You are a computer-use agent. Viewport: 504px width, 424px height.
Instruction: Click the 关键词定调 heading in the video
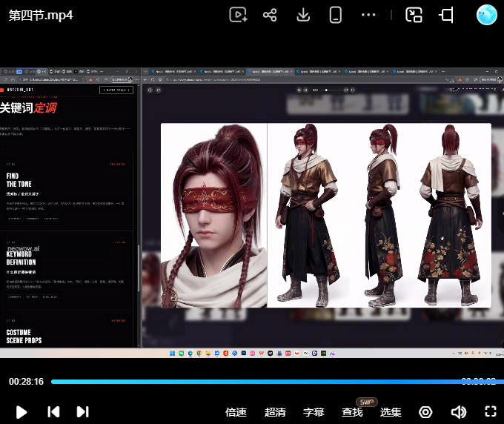coord(28,107)
